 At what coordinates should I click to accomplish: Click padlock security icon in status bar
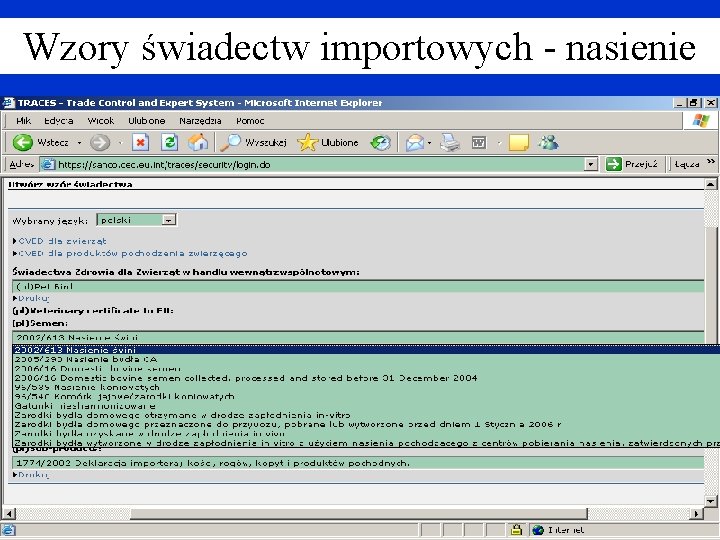coord(516,530)
